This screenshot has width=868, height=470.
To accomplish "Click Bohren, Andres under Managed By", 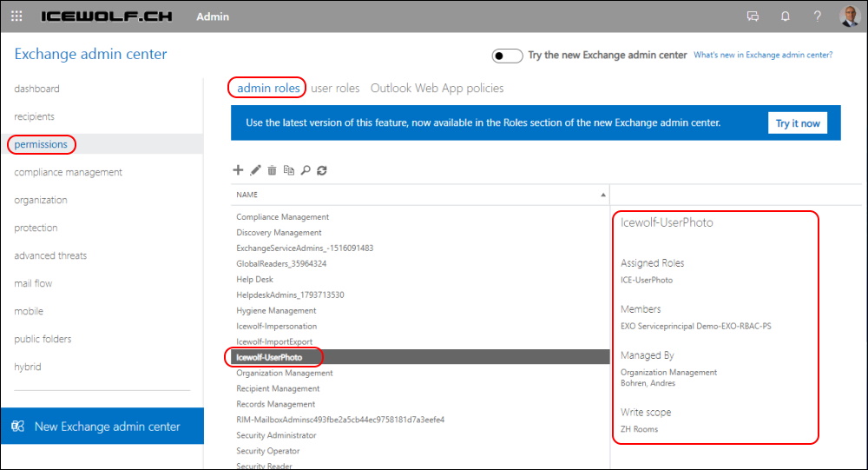I will 648,383.
